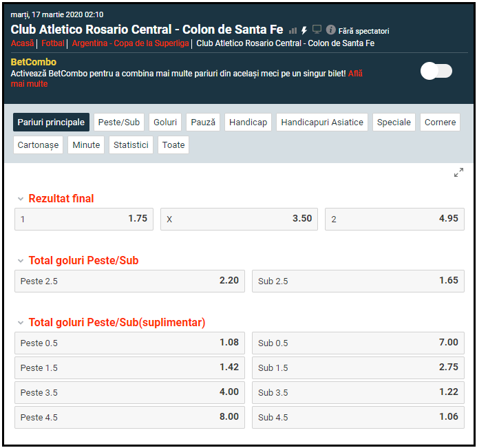The height and width of the screenshot is (448, 477).
Task: Expand the markets panel with arrows icon
Action: pyautogui.click(x=458, y=173)
